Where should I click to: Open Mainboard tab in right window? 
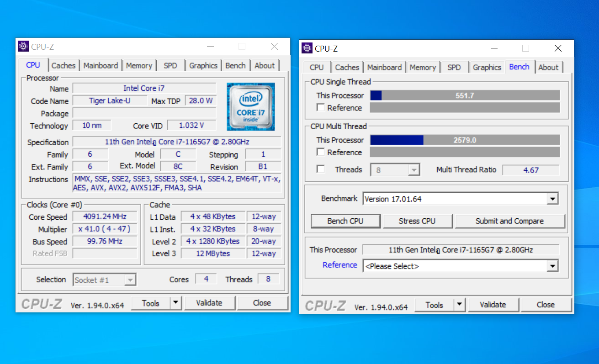tap(384, 67)
